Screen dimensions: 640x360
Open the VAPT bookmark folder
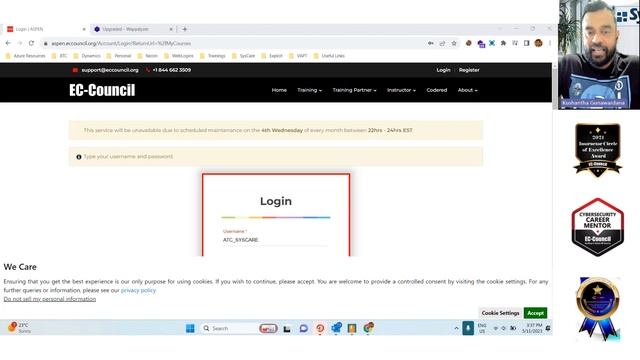pyautogui.click(x=298, y=56)
